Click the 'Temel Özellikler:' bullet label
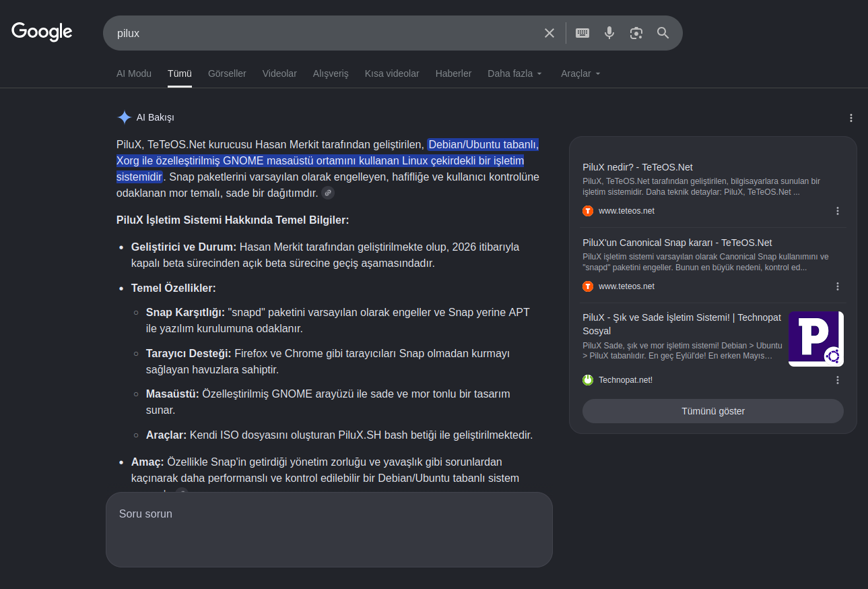Screen dimensions: 868x589 174,288
